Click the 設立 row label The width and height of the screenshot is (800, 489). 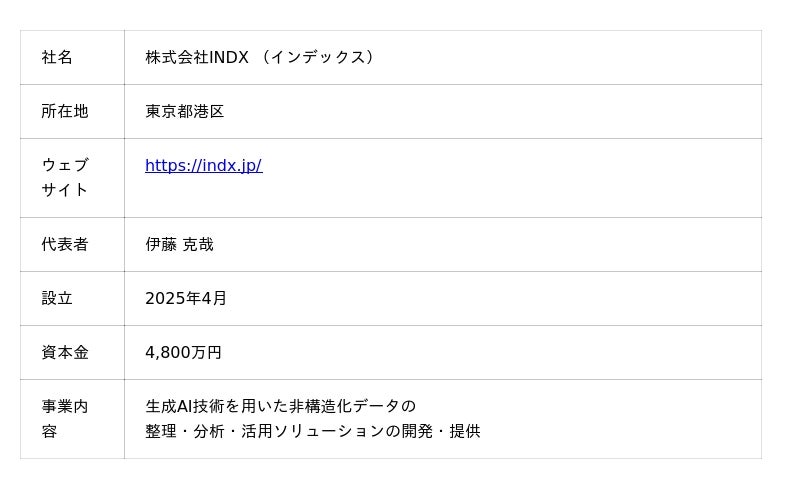(57, 299)
